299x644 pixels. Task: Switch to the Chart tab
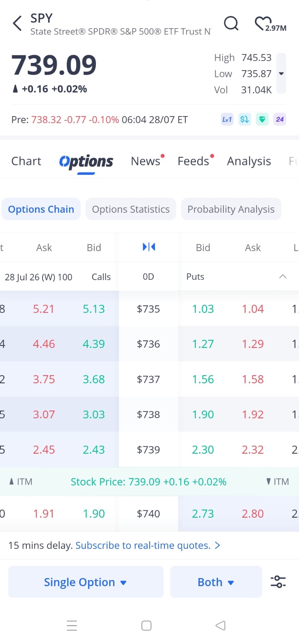(26, 161)
